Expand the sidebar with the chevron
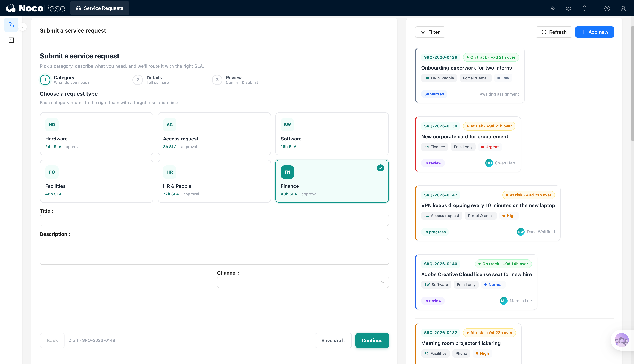The width and height of the screenshot is (634, 364). [x=23, y=27]
